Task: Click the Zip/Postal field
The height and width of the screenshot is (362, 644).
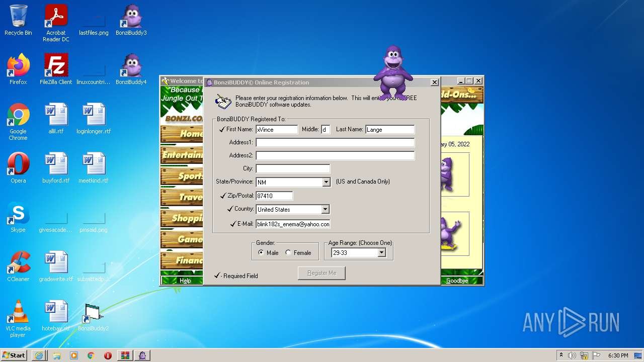Action: [274, 196]
